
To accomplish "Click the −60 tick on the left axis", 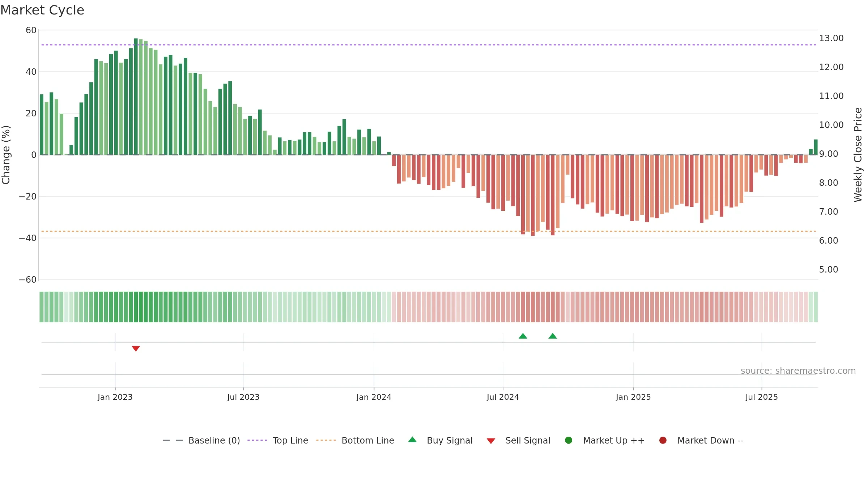I will [x=28, y=280].
